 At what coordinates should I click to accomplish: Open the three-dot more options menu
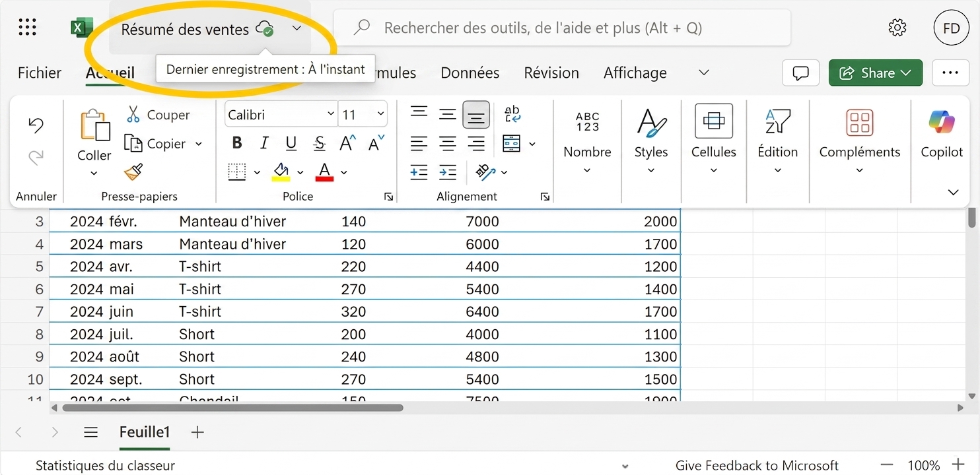point(950,73)
